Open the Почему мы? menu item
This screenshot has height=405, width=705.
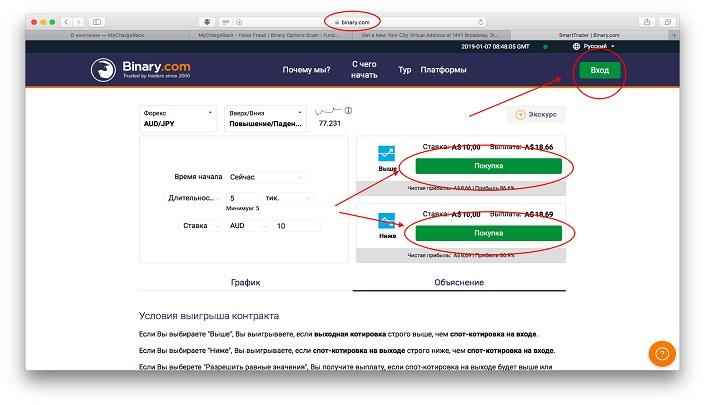point(307,70)
